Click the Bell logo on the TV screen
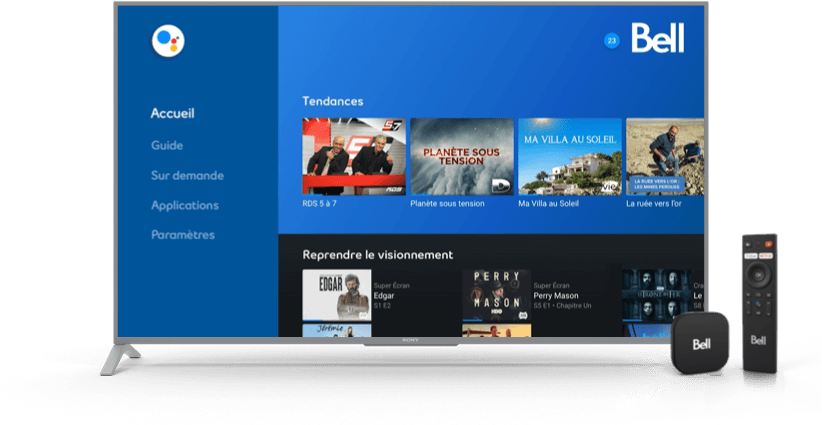Viewport: 822px width, 425px height. [x=657, y=38]
